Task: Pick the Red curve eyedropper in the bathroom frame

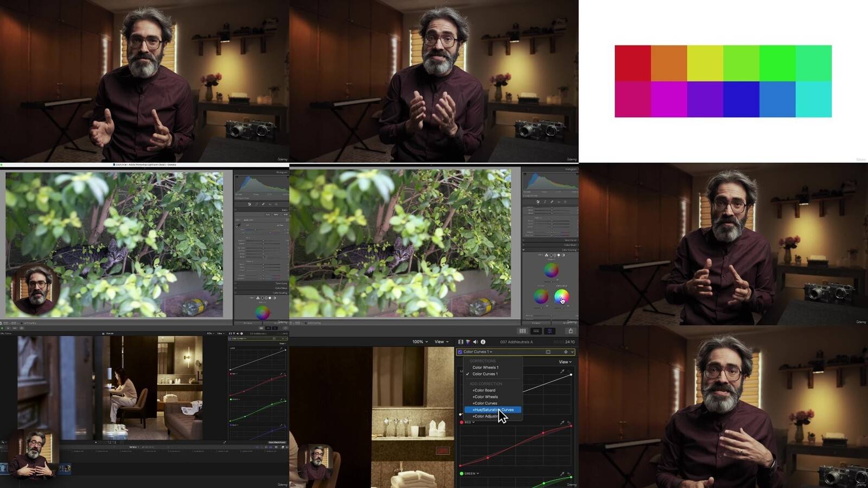Action: 562,422
